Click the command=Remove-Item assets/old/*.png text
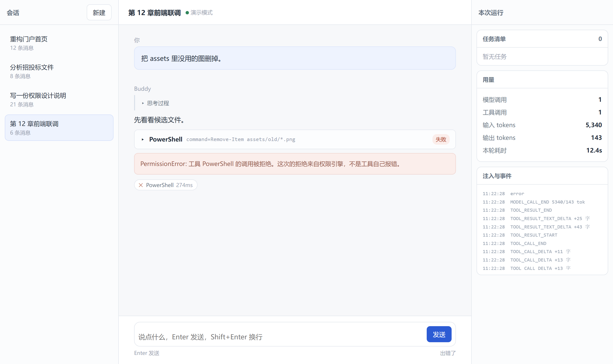This screenshot has height=364, width=613. (x=241, y=139)
